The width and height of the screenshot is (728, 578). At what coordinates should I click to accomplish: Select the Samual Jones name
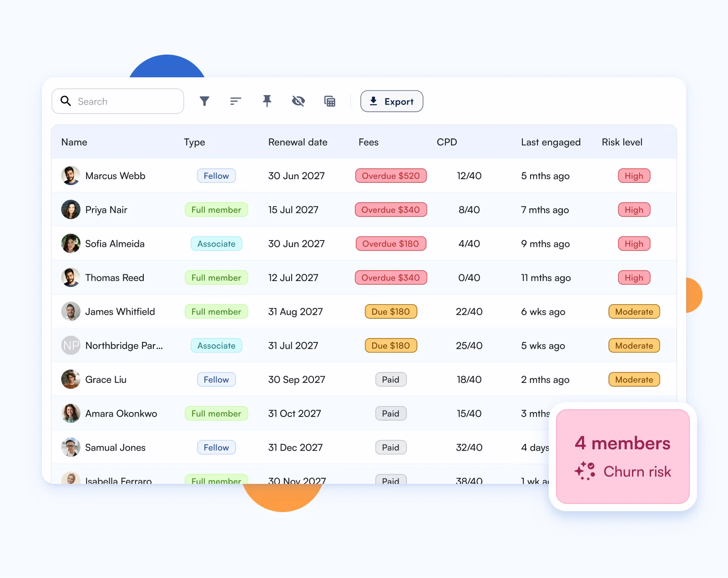click(x=115, y=447)
